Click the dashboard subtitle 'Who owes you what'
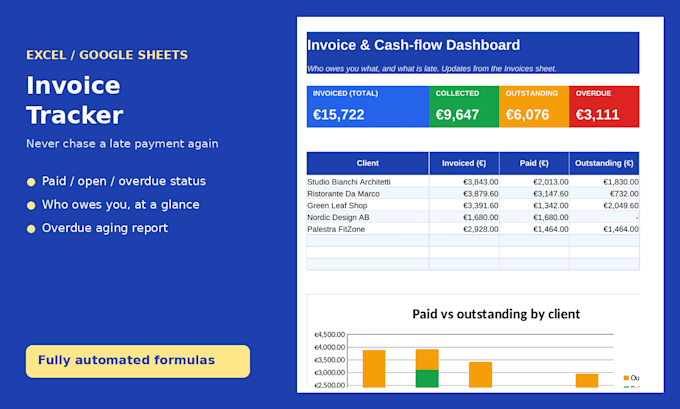The width and height of the screenshot is (680, 409). tap(432, 69)
